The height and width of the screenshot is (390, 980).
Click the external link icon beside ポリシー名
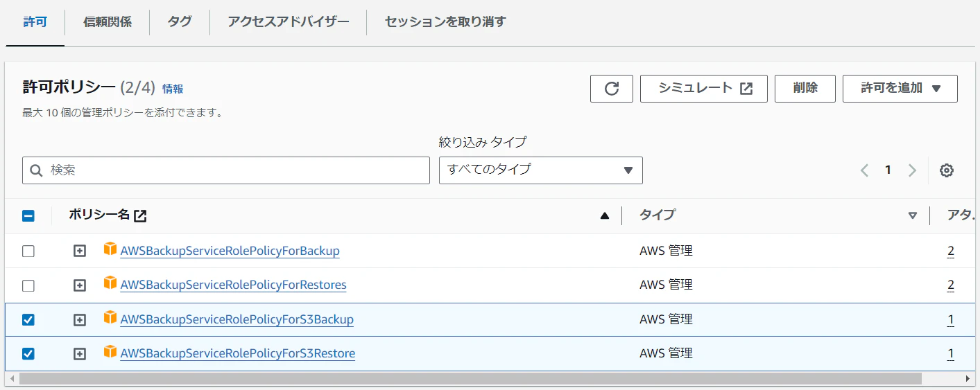pos(141,216)
